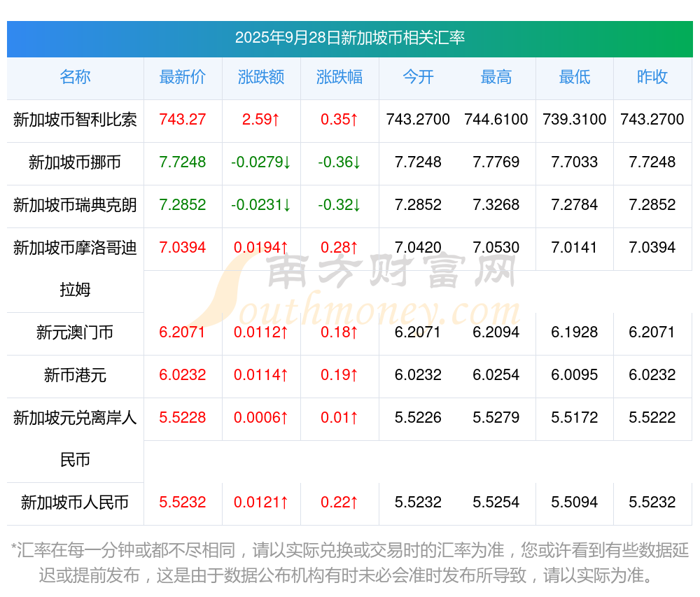Select the 名称 column header

click(x=75, y=77)
